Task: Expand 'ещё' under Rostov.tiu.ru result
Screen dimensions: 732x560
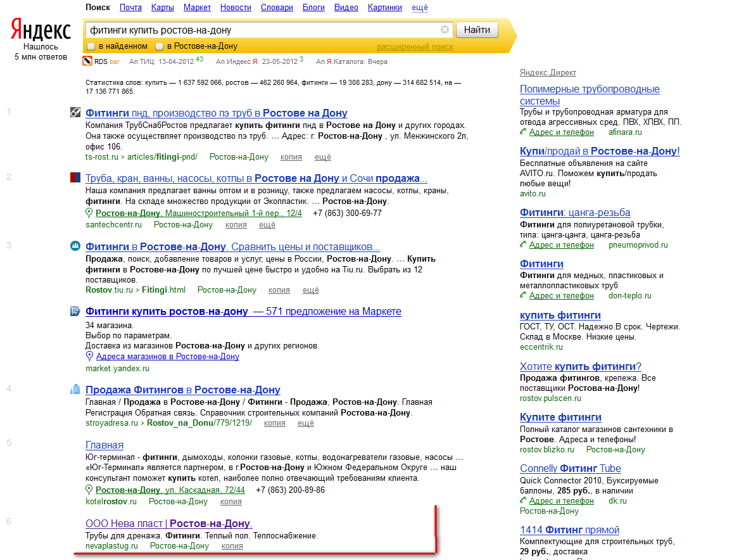Action: (x=311, y=290)
